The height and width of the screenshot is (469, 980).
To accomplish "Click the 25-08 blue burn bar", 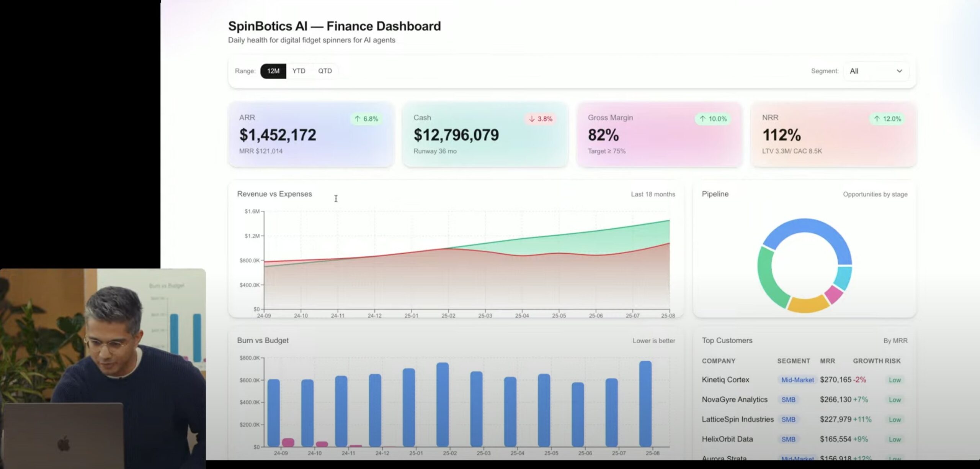I will tap(645, 404).
